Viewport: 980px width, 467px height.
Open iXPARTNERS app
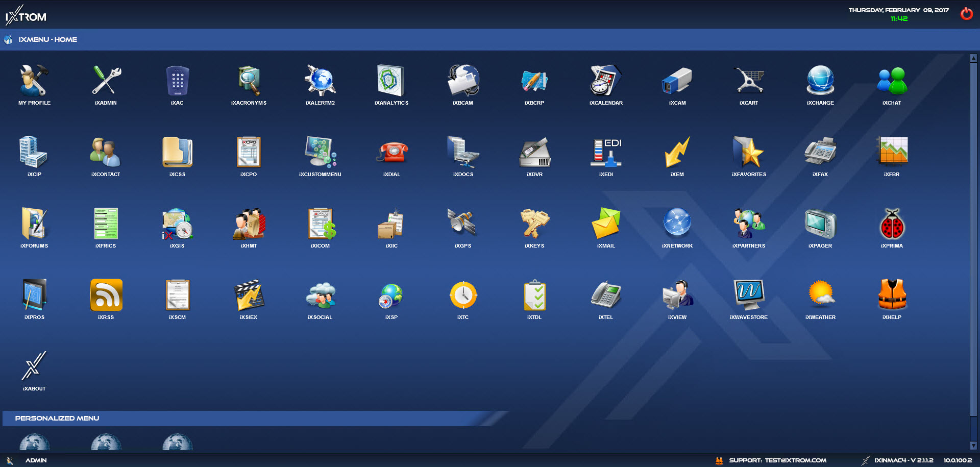point(749,224)
